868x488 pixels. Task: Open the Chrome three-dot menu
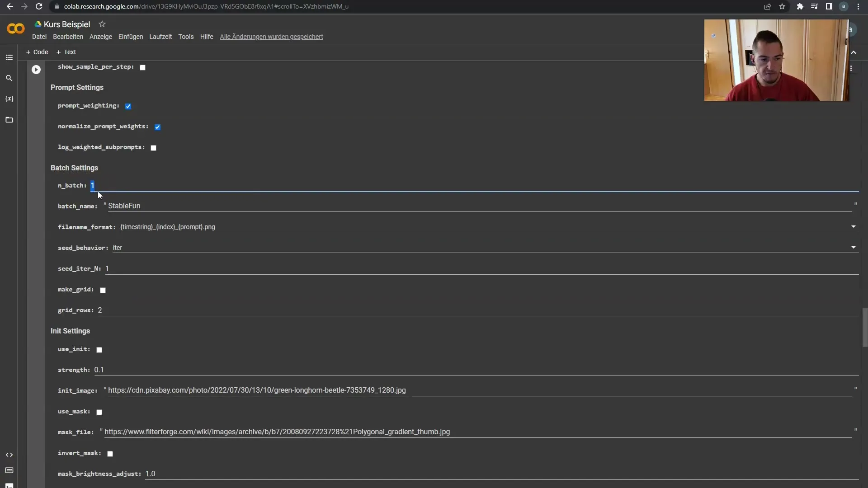click(858, 6)
